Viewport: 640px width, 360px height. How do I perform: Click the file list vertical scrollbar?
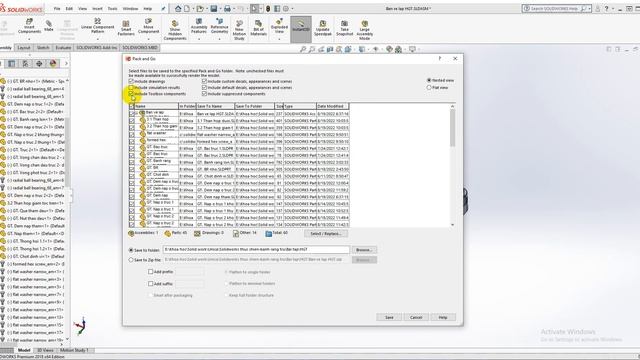452,165
